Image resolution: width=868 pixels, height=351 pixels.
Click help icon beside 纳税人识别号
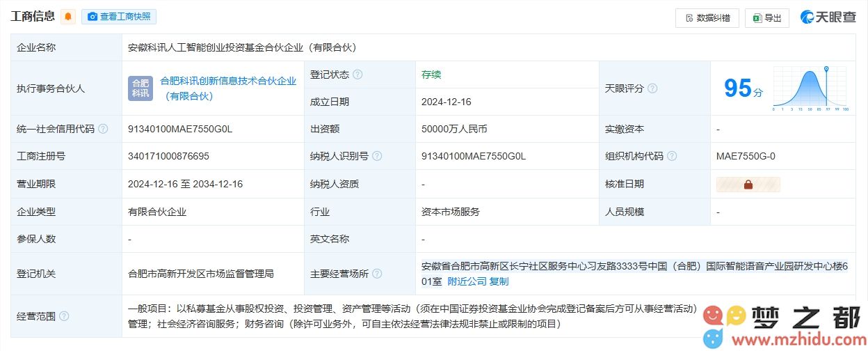coord(377,156)
